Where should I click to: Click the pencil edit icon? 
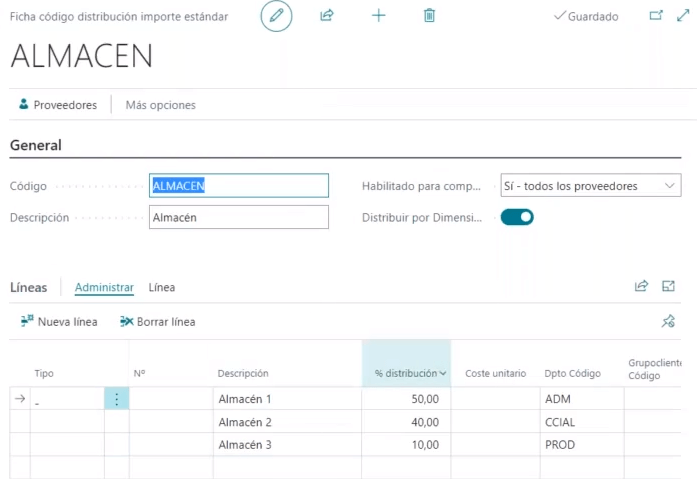pyautogui.click(x=276, y=16)
